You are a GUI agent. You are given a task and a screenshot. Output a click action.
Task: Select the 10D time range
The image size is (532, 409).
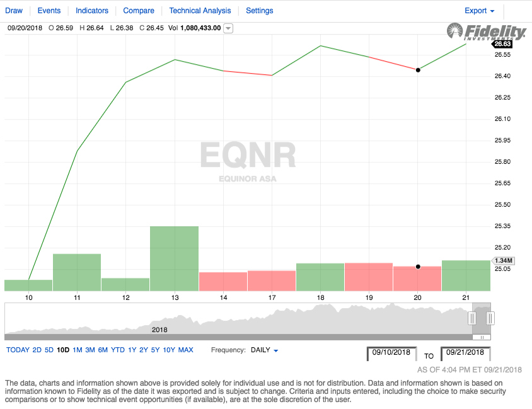click(x=63, y=350)
